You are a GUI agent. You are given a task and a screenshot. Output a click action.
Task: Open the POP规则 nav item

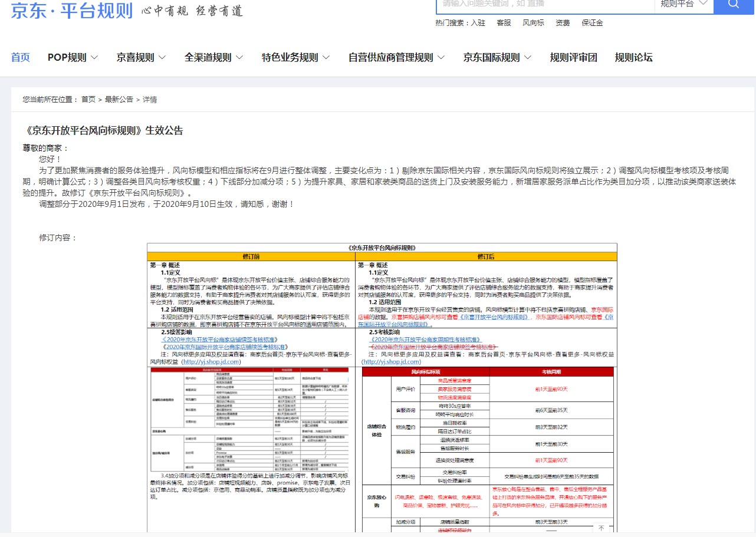(x=67, y=57)
